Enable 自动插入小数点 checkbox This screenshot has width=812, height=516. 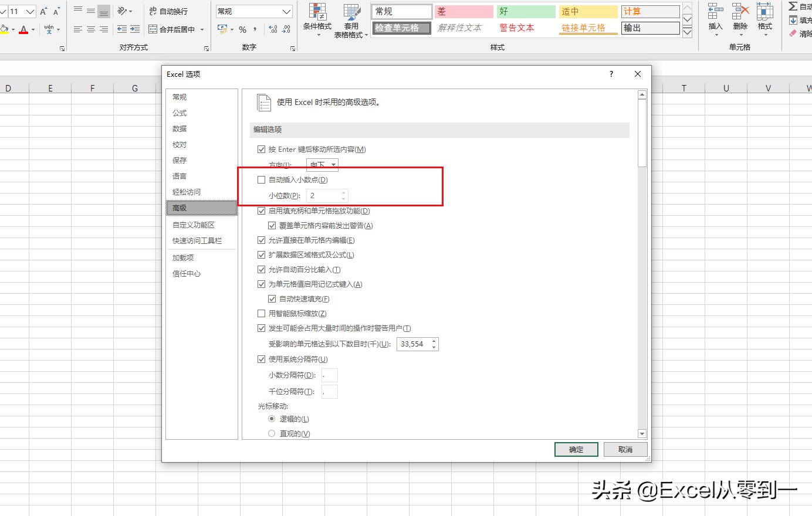coord(262,180)
